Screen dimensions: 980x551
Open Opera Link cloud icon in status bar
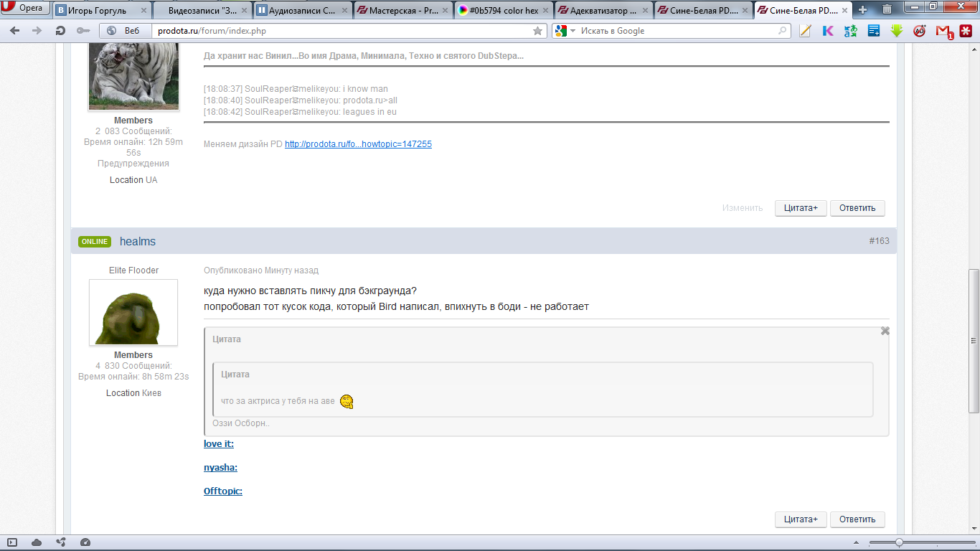point(37,542)
